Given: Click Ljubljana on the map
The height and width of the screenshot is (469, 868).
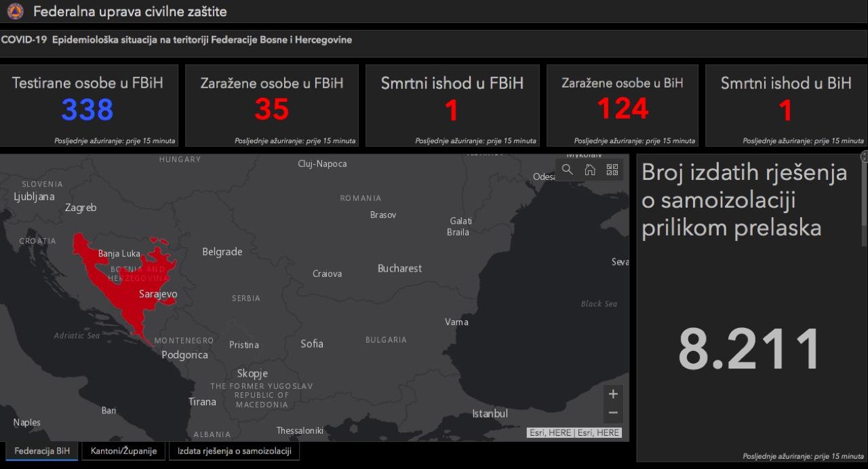Looking at the screenshot, I should coord(34,197).
